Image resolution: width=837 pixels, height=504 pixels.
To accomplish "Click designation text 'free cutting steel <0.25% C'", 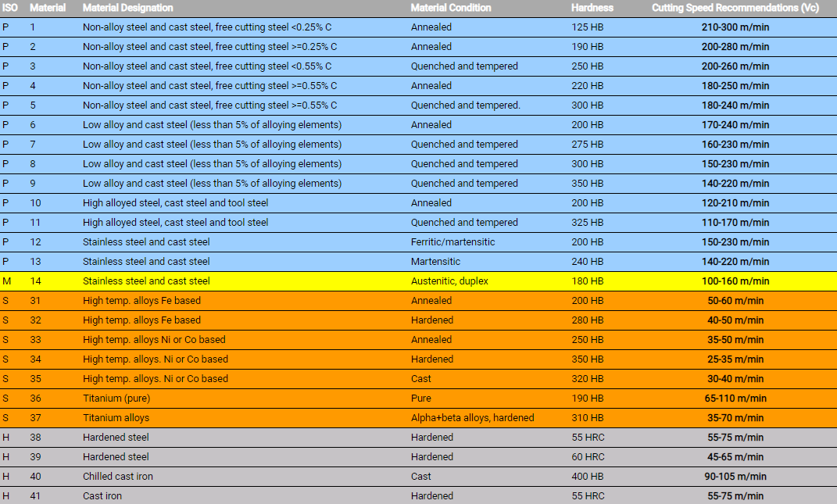I will coord(274,27).
